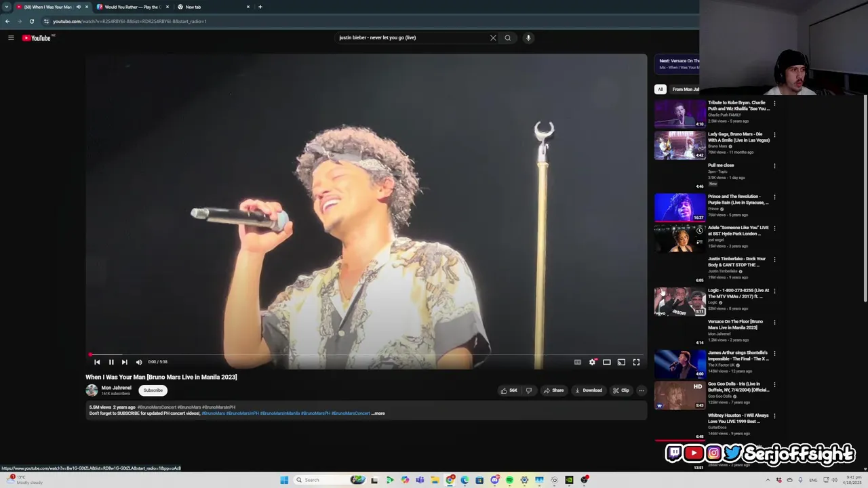This screenshot has width=868, height=488.
Task: Open options for Adele Someone Like You video
Action: (774, 228)
